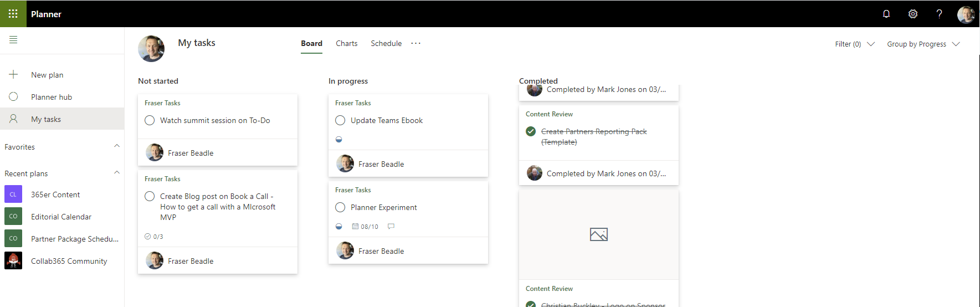Mark Watch summit session on To-Do complete
This screenshot has height=307, width=980.
(x=150, y=120)
